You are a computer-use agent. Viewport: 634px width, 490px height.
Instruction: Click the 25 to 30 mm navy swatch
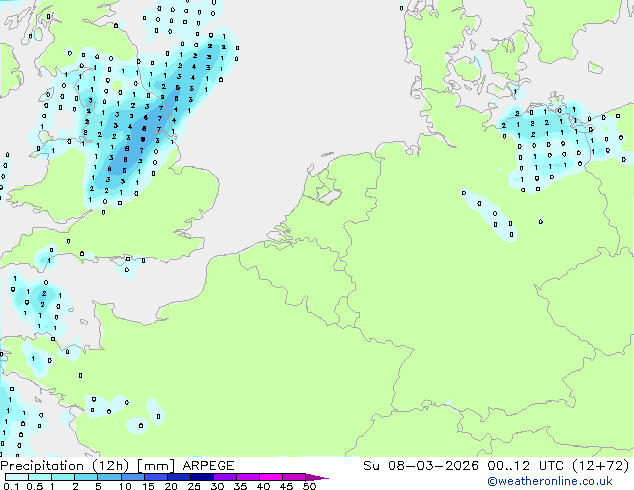point(201,477)
